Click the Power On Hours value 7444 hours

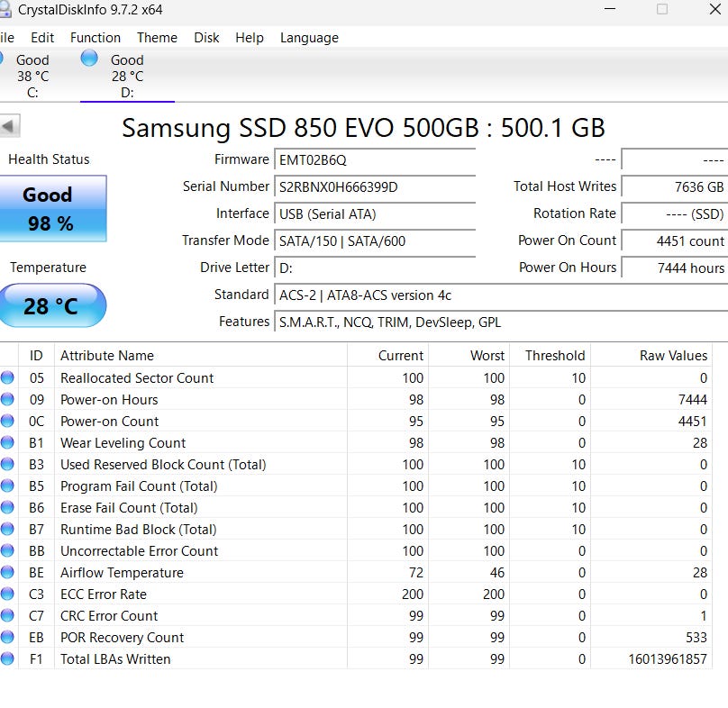tap(675, 268)
